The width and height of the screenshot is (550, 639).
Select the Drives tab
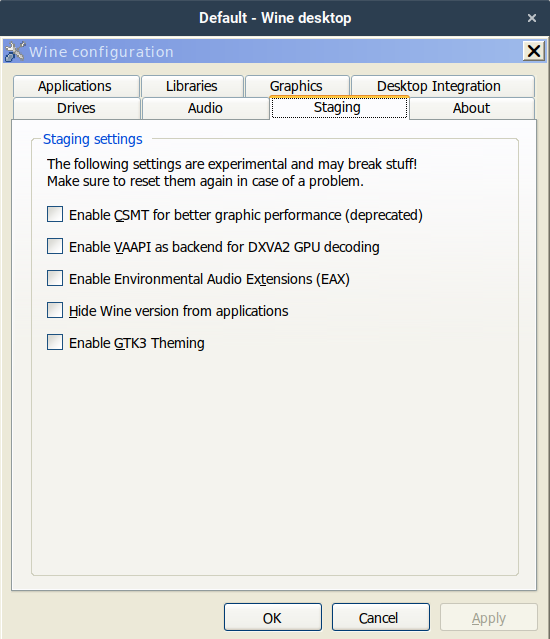(x=77, y=108)
